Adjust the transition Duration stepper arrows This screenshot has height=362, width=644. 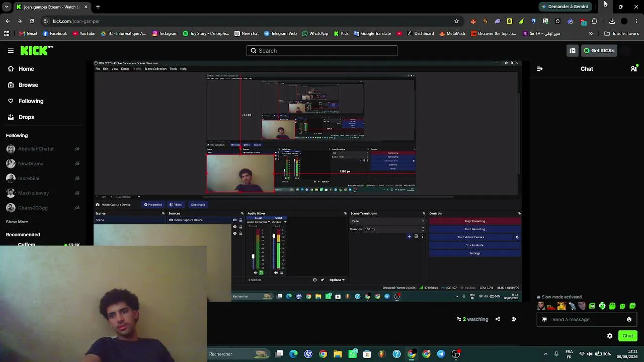[x=423, y=229]
